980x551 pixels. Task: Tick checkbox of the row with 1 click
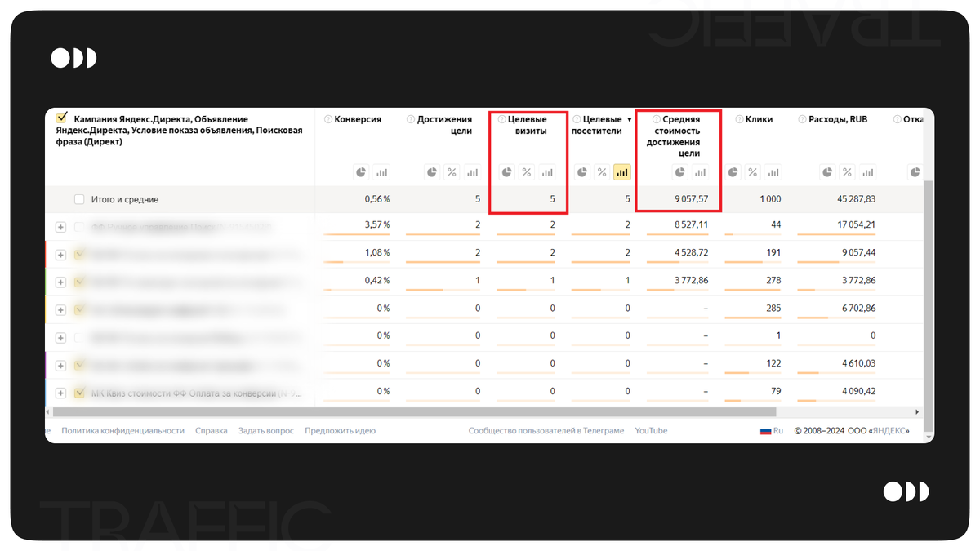point(79,337)
